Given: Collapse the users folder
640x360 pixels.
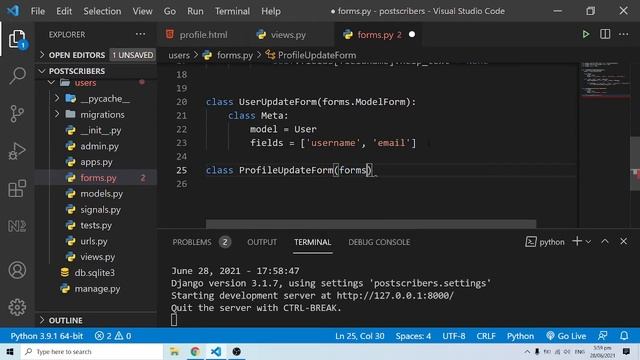Looking at the screenshot, I should (96, 83).
